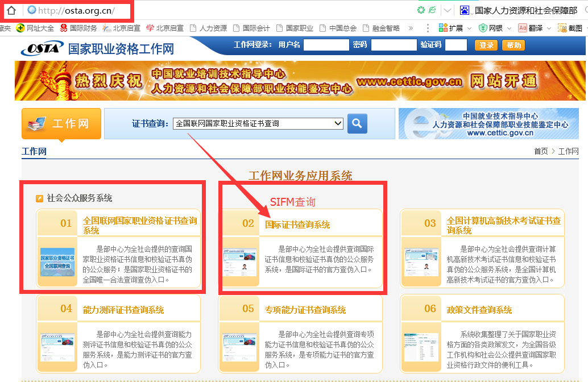Click the 社会公众服务系统 section icon

(x=39, y=198)
